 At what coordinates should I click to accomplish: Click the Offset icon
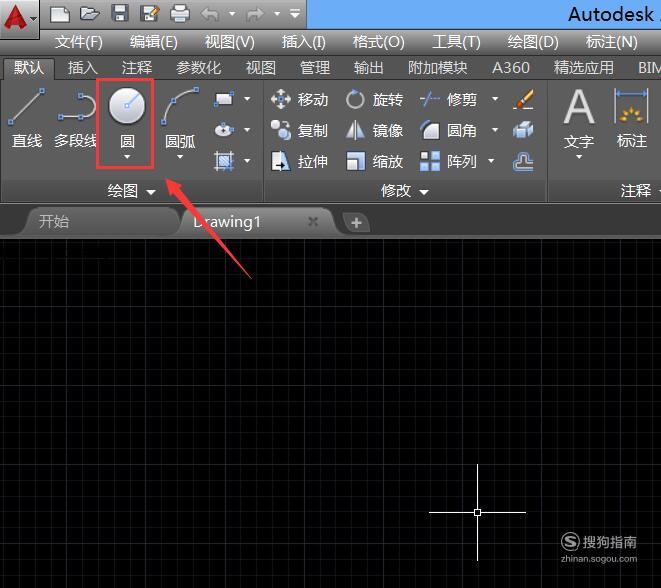pos(524,161)
